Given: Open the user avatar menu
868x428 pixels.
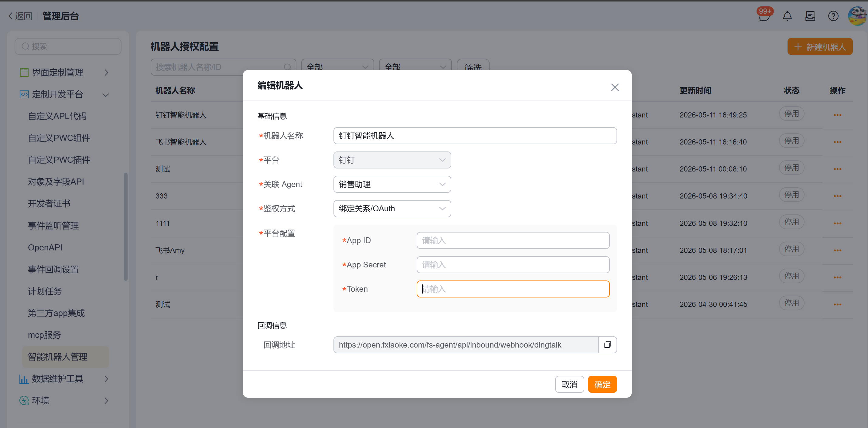Looking at the screenshot, I should point(857,16).
